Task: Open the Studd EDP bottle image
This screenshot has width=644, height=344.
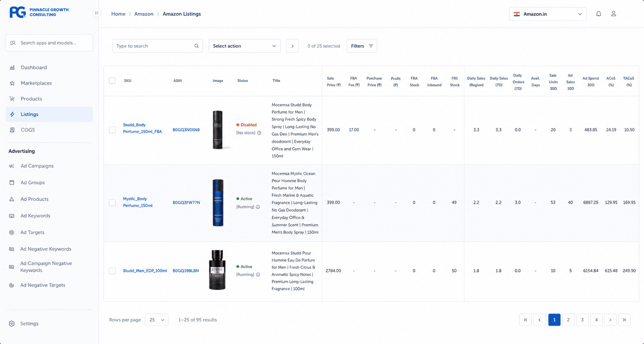Action: pos(217,270)
